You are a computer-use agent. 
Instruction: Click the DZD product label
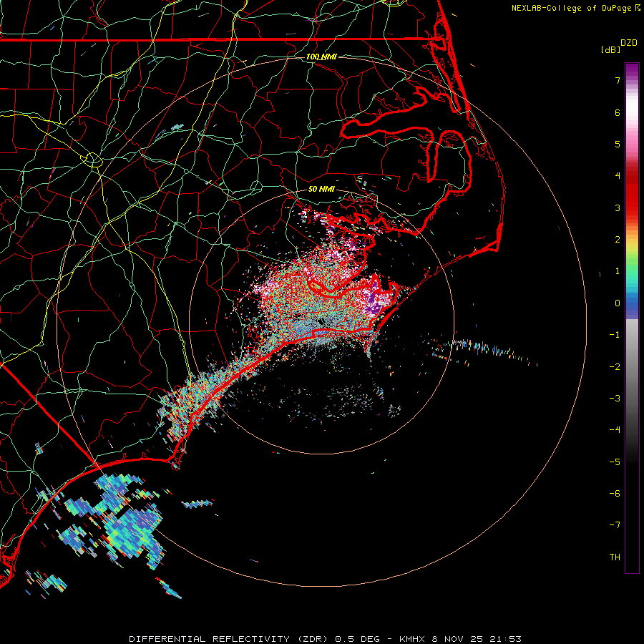(628, 43)
